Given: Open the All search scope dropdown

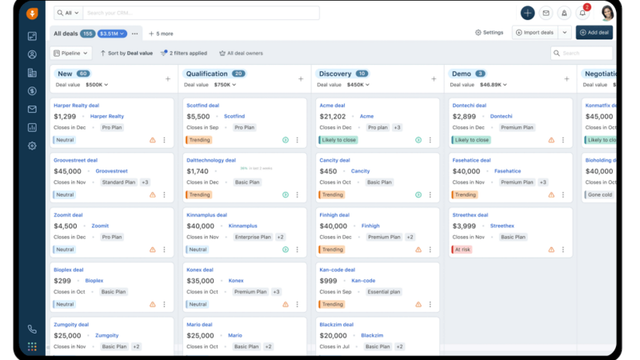Looking at the screenshot, I should coord(68,13).
